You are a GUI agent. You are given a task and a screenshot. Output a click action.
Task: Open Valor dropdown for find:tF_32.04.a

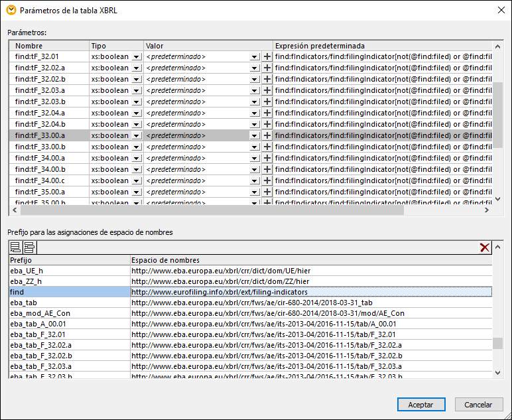pyautogui.click(x=255, y=113)
